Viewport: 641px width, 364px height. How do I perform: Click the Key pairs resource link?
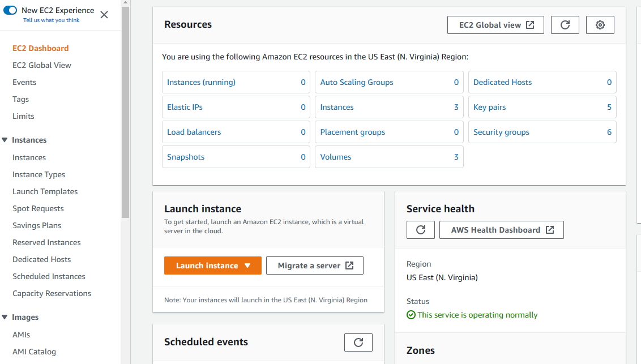pos(489,107)
